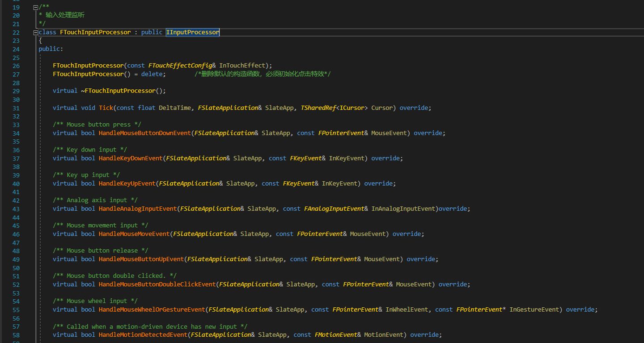This screenshot has width=644, height=343.
Task: Click HandleMotionDetectedEvent function name
Action: tap(143, 335)
